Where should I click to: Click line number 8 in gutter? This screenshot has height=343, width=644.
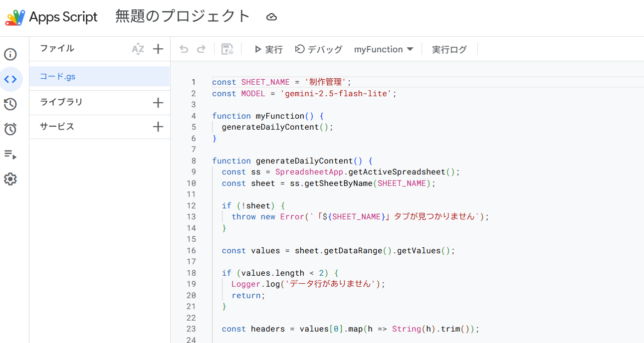coord(194,161)
